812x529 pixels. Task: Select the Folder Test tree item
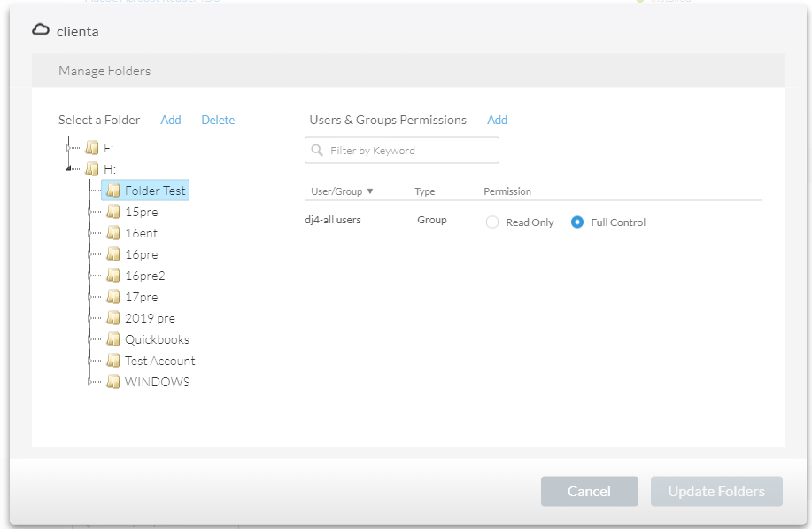tap(145, 191)
